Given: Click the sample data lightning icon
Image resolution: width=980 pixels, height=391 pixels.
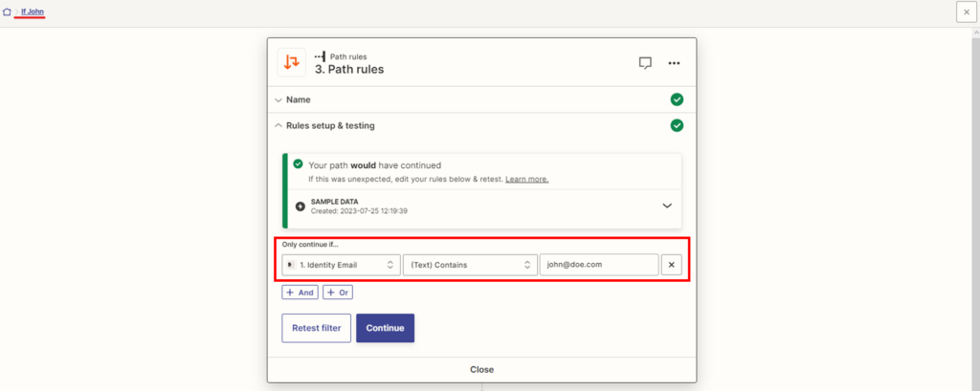Looking at the screenshot, I should pyautogui.click(x=301, y=206).
